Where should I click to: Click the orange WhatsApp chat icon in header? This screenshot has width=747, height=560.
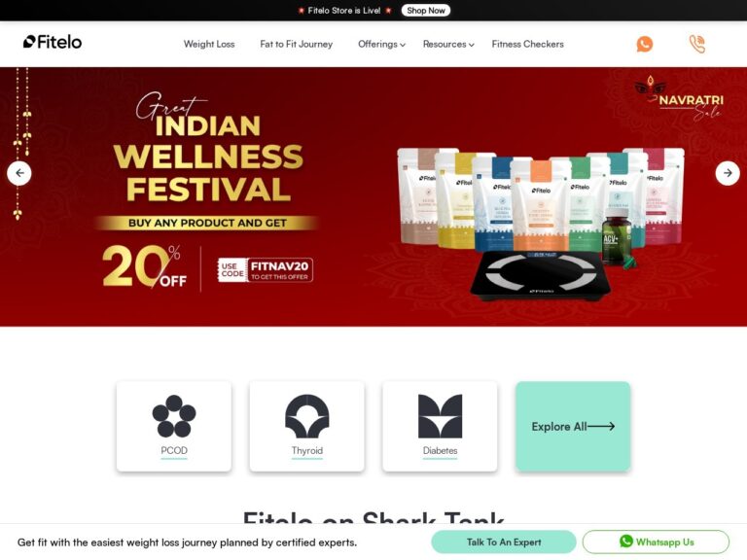click(644, 44)
